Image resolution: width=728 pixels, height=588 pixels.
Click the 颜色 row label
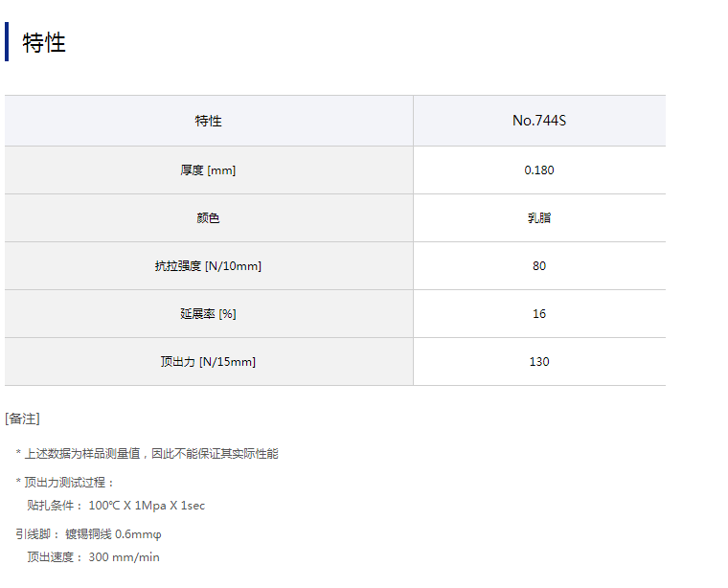click(x=208, y=218)
